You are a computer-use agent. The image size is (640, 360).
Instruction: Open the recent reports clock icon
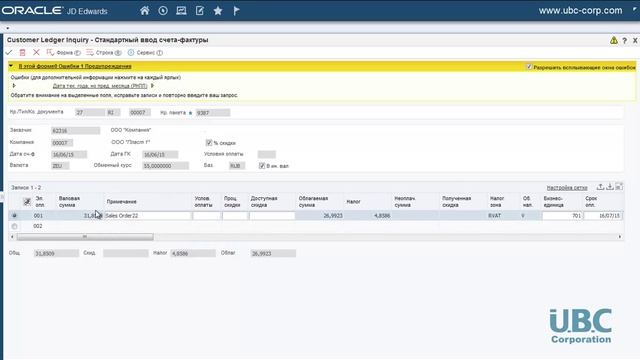(x=163, y=11)
